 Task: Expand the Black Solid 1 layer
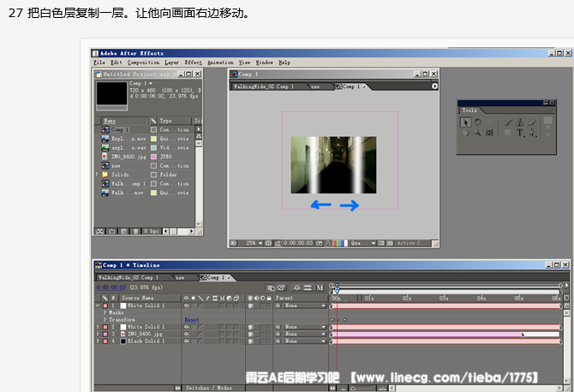[x=98, y=342]
